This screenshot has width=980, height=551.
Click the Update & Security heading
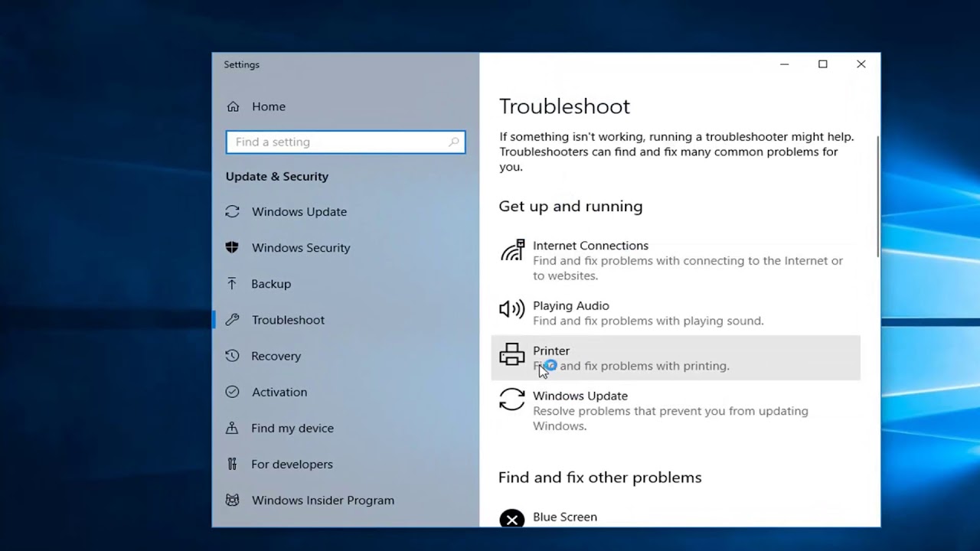[x=276, y=176]
